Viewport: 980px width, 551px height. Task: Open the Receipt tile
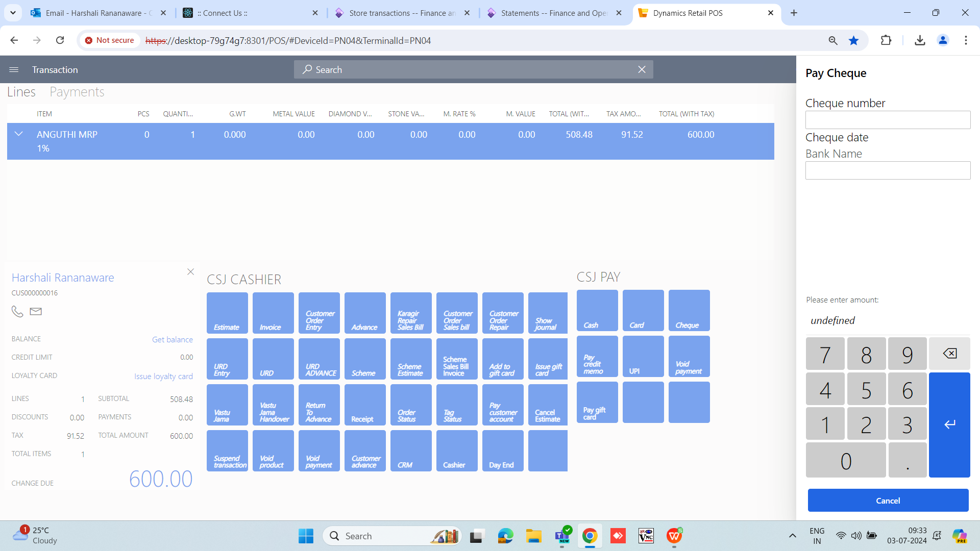(365, 405)
